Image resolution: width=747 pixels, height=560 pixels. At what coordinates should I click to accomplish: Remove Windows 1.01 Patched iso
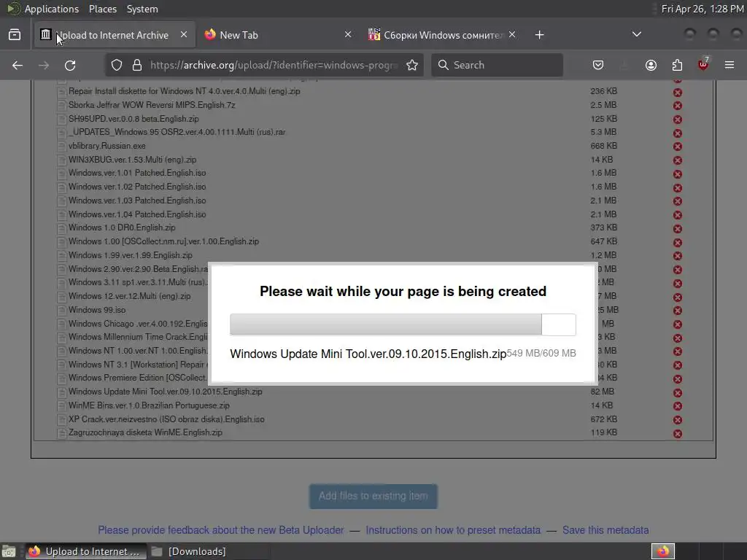(x=678, y=174)
